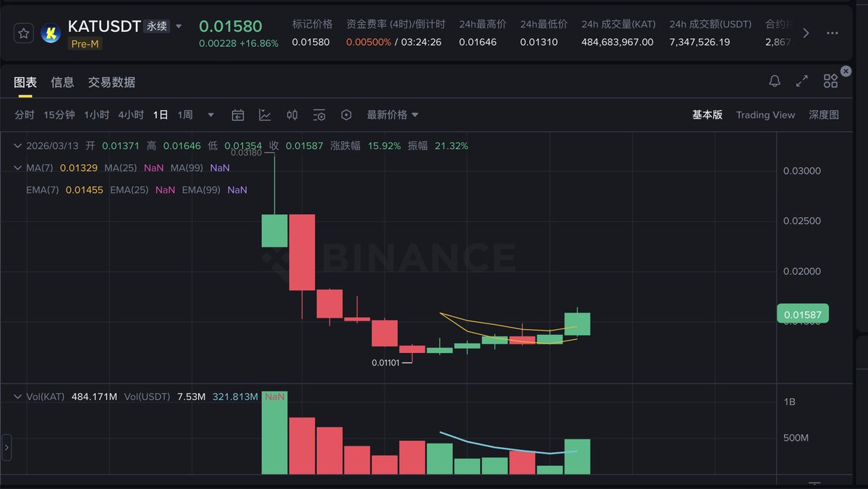Select the 4小时 interval

click(x=131, y=115)
